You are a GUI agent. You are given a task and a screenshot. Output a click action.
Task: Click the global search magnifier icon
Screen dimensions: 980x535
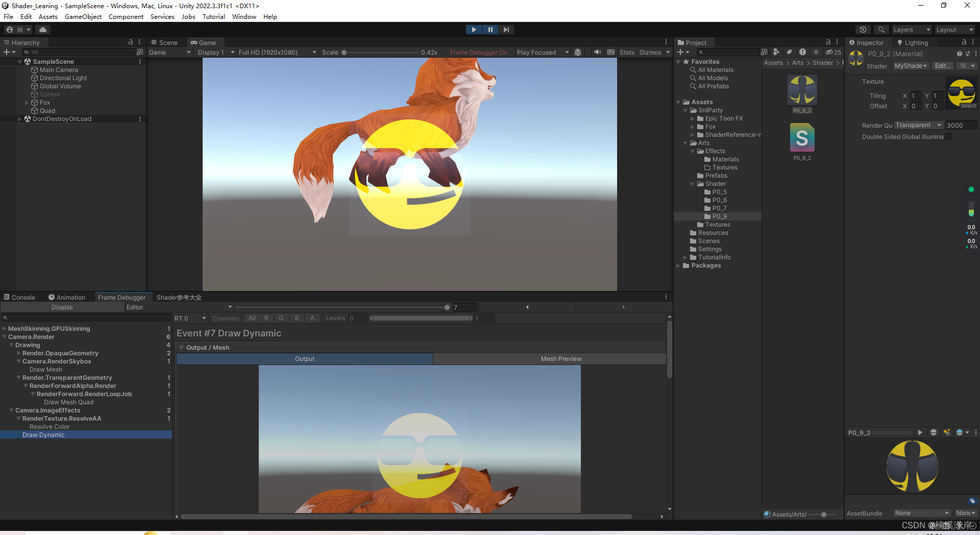(881, 30)
